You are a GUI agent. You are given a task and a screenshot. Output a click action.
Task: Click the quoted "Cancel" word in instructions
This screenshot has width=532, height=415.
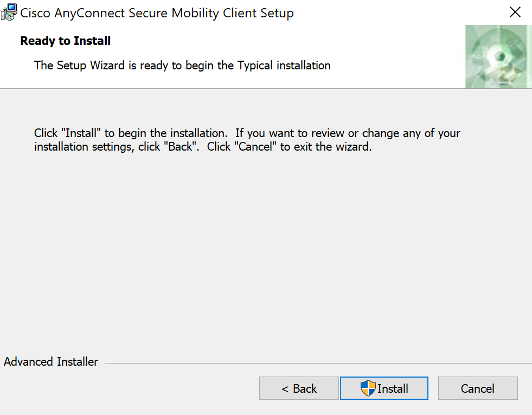tap(255, 147)
